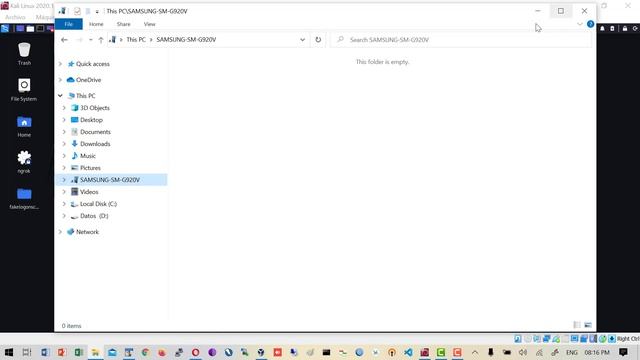640x360 pixels.
Task: Click the ENG language indicator
Action: click(x=571, y=352)
